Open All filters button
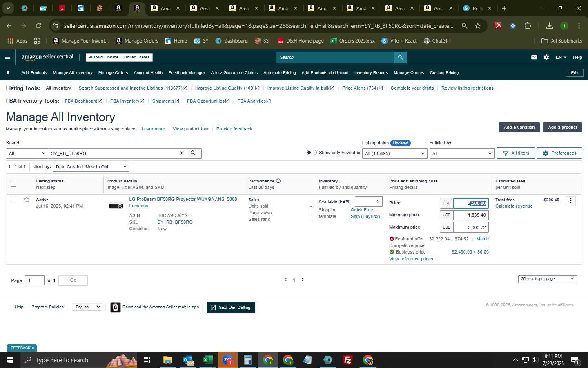Image resolution: width=588 pixels, height=368 pixels. click(x=516, y=153)
